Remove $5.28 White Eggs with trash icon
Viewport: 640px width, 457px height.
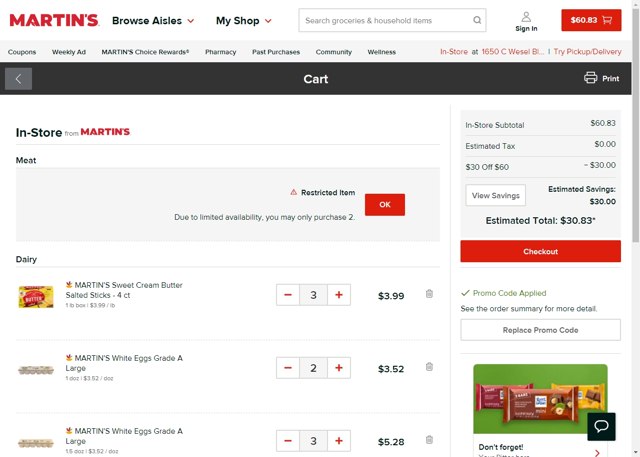coord(429,440)
